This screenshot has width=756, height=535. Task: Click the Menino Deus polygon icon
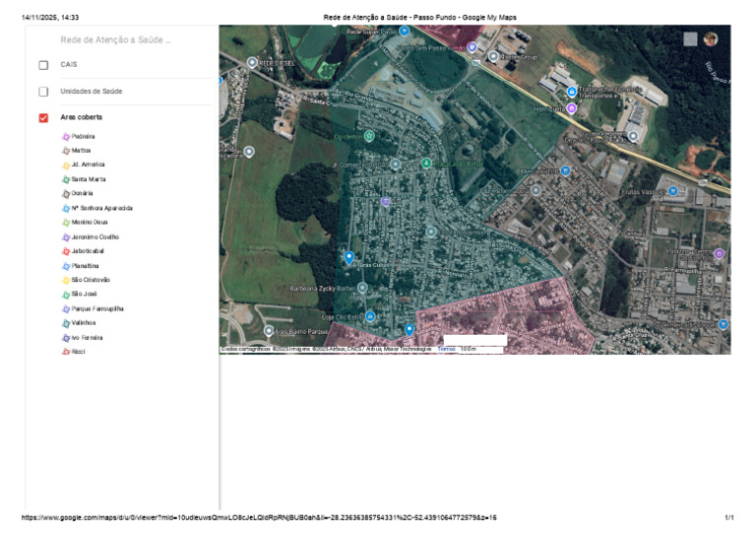(x=66, y=223)
